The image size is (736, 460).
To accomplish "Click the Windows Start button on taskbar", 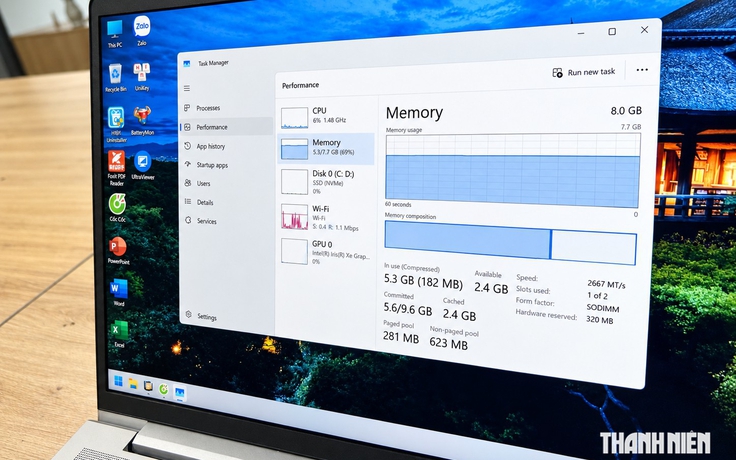I will (x=118, y=381).
